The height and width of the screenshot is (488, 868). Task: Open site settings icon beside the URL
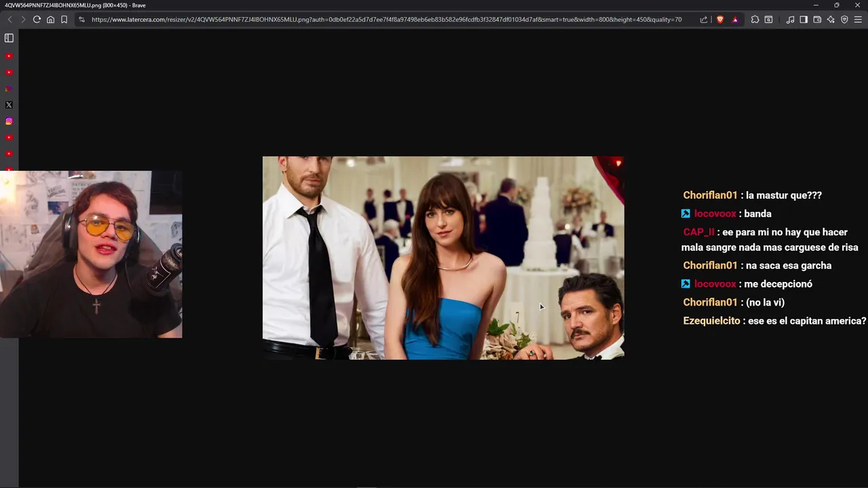[x=82, y=20]
